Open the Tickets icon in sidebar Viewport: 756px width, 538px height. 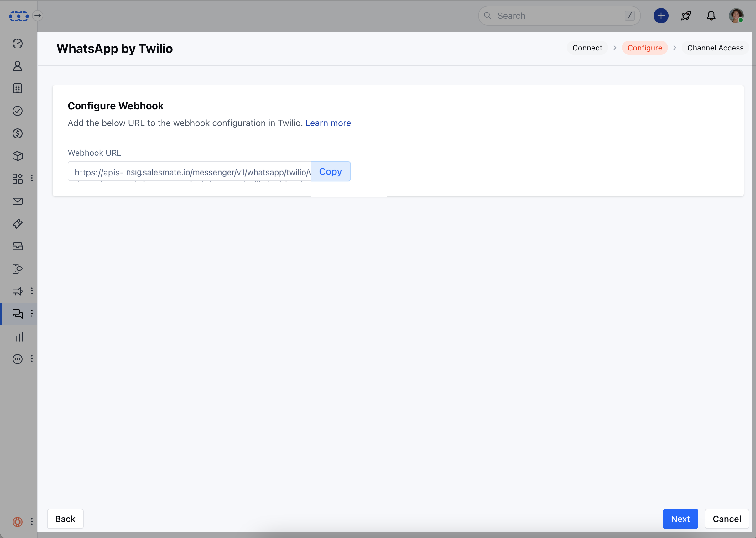[x=18, y=224]
